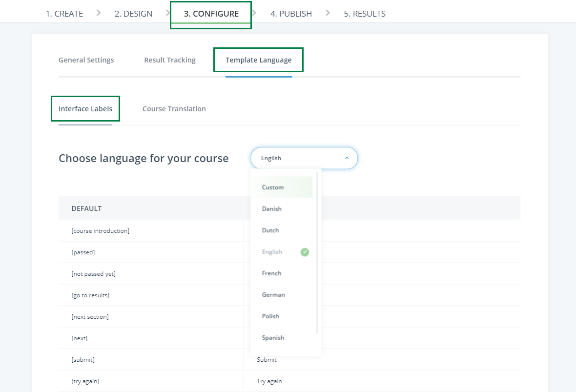The height and width of the screenshot is (392, 576).
Task: Click the Interface Labels sub-tab
Action: coord(85,109)
